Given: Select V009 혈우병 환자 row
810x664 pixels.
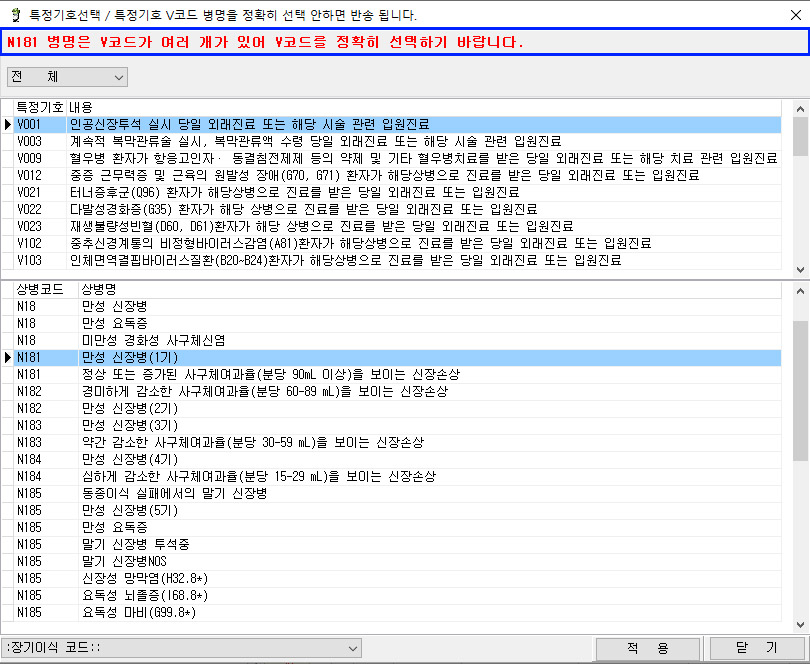Looking at the screenshot, I should click(250, 158).
